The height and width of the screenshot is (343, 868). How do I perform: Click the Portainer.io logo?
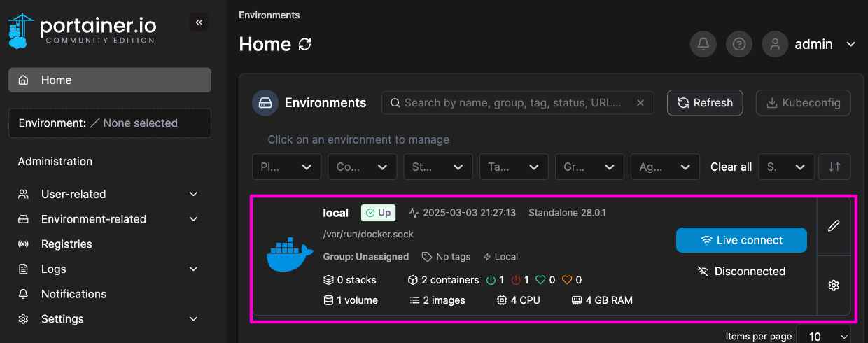point(82,31)
